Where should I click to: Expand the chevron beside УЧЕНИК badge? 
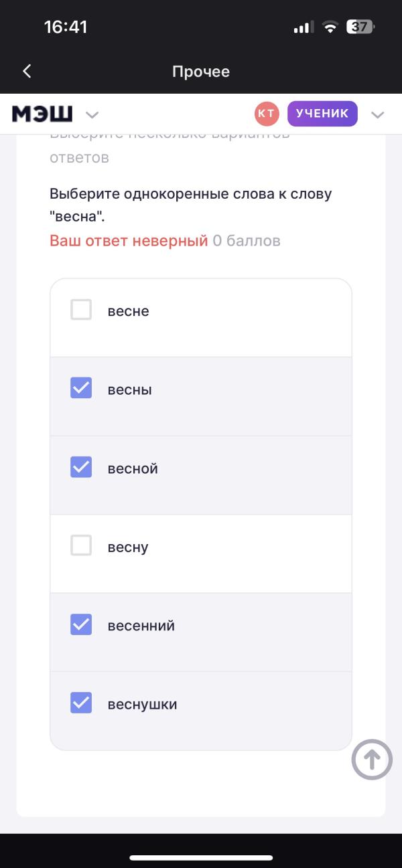[x=378, y=114]
